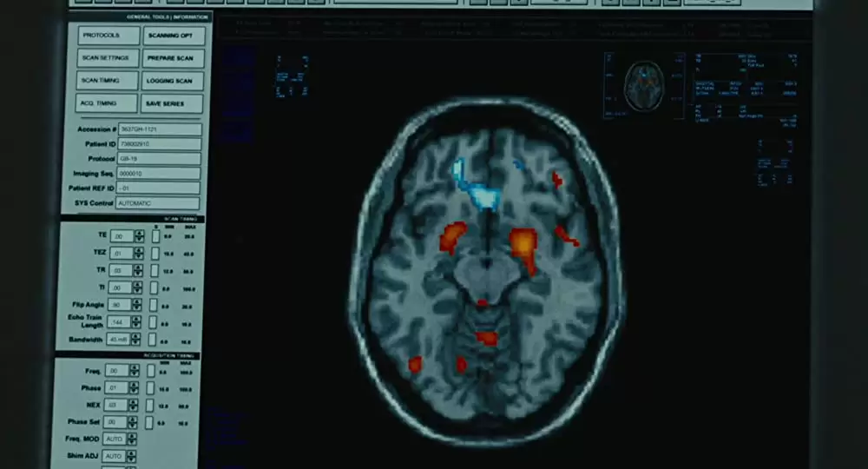The height and width of the screenshot is (469, 868).
Task: Select the Patient ID input field
Action: pyautogui.click(x=159, y=144)
